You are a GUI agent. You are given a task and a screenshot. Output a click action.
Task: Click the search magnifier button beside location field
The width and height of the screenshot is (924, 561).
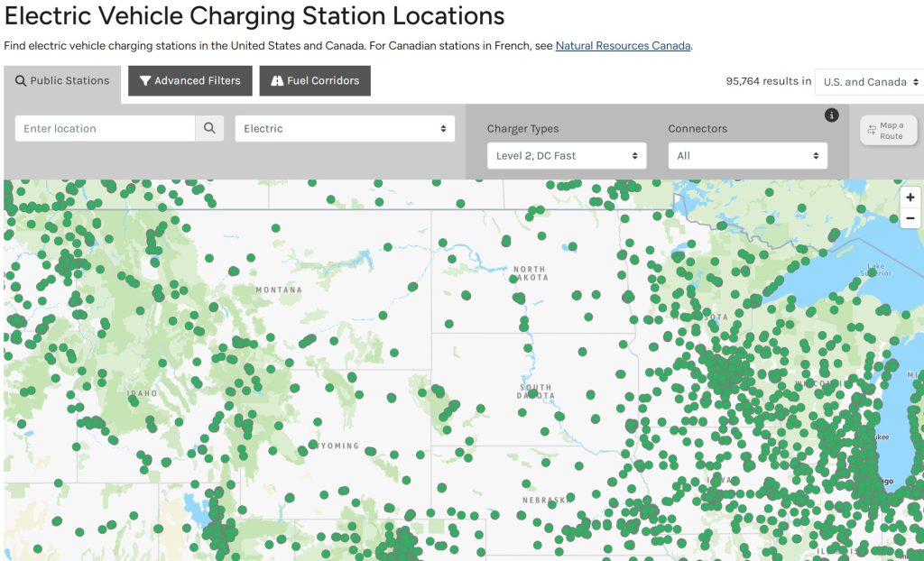click(x=209, y=128)
